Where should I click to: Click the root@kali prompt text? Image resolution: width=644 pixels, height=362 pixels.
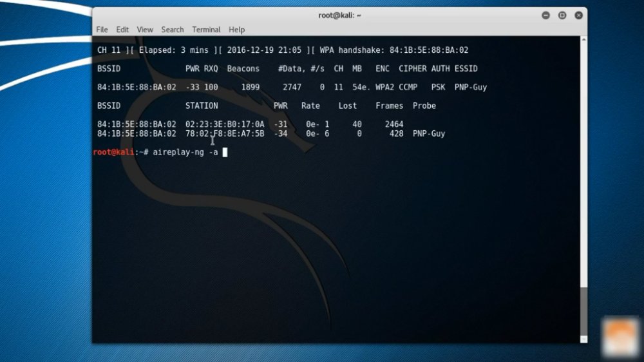coord(113,152)
